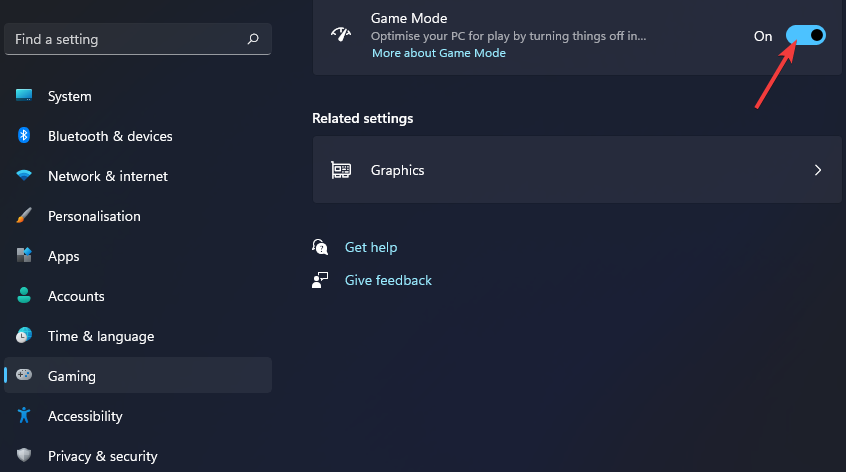Open More about Game Mode link
The height and width of the screenshot is (472, 846).
[439, 53]
